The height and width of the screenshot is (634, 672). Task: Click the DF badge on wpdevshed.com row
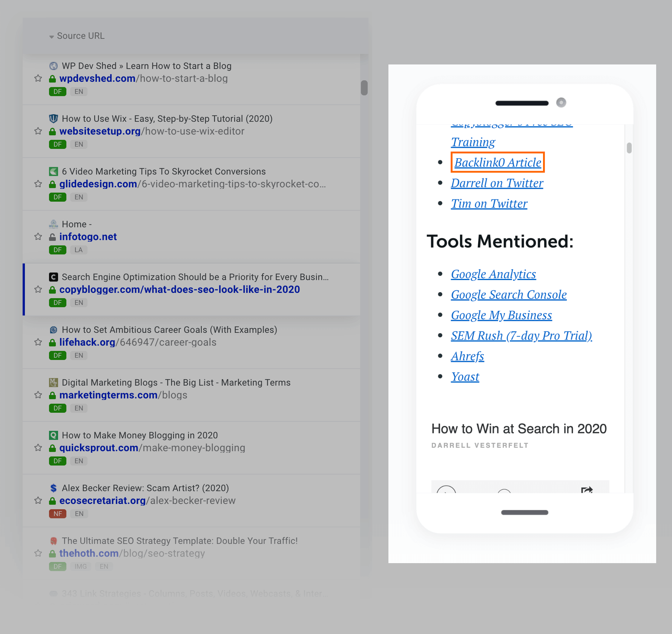(x=58, y=92)
